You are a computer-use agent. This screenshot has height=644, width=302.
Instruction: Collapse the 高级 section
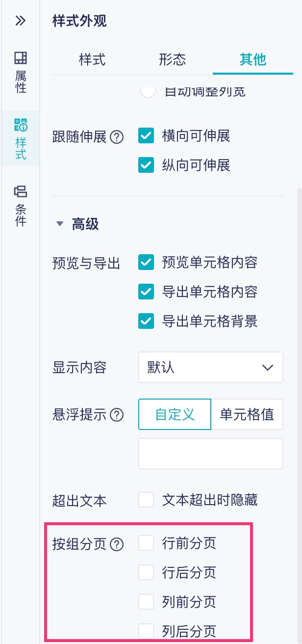(60, 224)
